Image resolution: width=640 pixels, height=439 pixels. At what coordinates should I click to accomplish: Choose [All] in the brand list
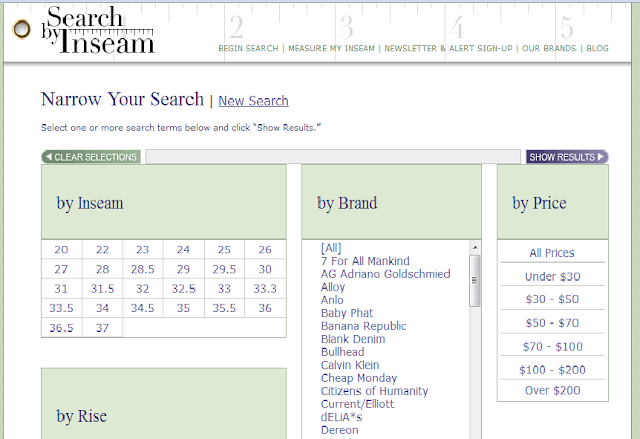331,248
